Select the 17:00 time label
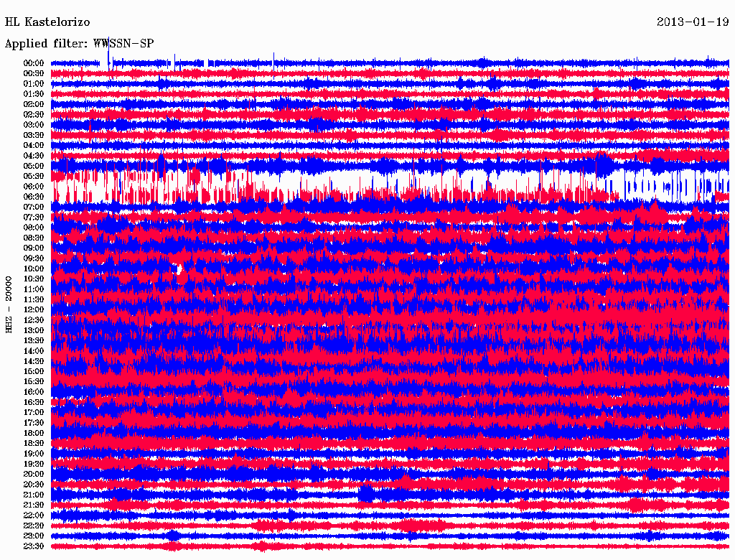The width and height of the screenshot is (735, 560). coord(34,413)
